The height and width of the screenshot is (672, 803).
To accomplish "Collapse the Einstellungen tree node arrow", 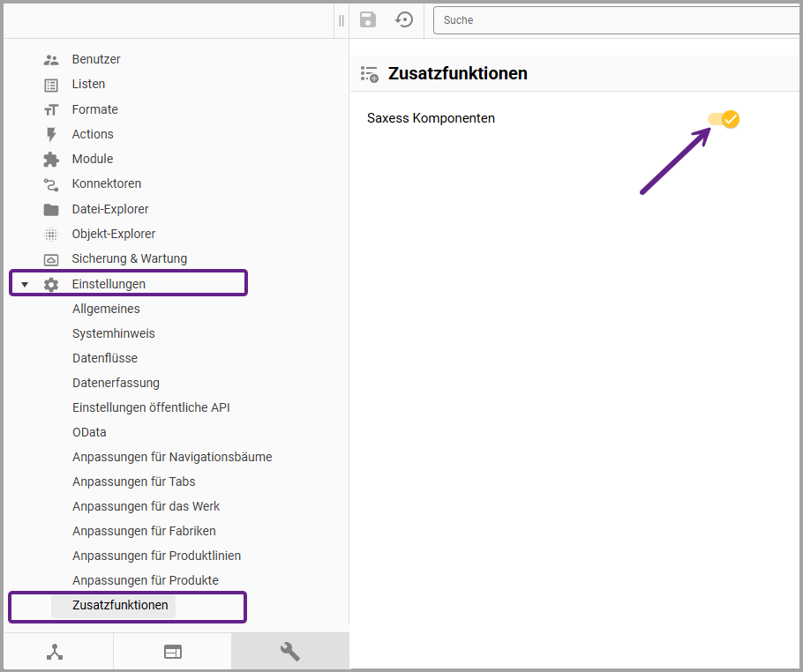I will pyautogui.click(x=25, y=285).
